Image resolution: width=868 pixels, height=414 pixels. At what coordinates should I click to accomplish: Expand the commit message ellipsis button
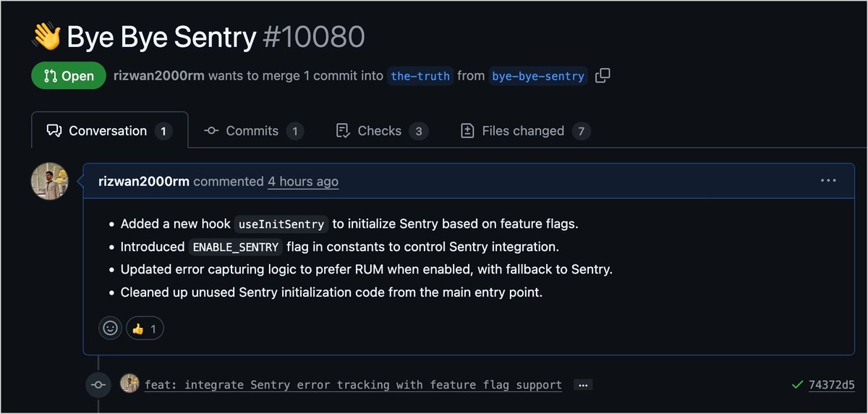pos(582,385)
